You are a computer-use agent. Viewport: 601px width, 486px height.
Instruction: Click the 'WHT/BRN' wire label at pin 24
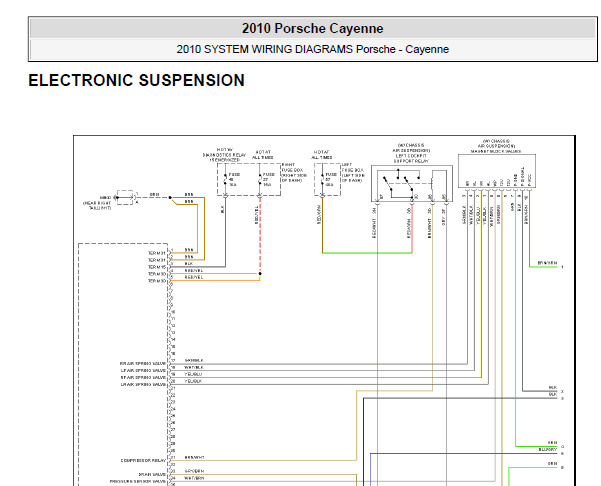[x=194, y=478]
